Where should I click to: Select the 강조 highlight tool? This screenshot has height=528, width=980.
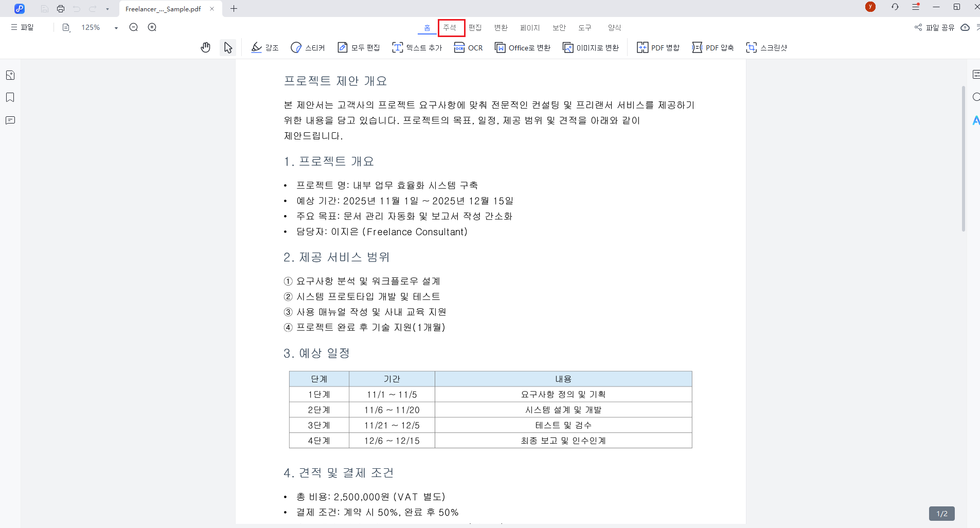click(x=264, y=47)
